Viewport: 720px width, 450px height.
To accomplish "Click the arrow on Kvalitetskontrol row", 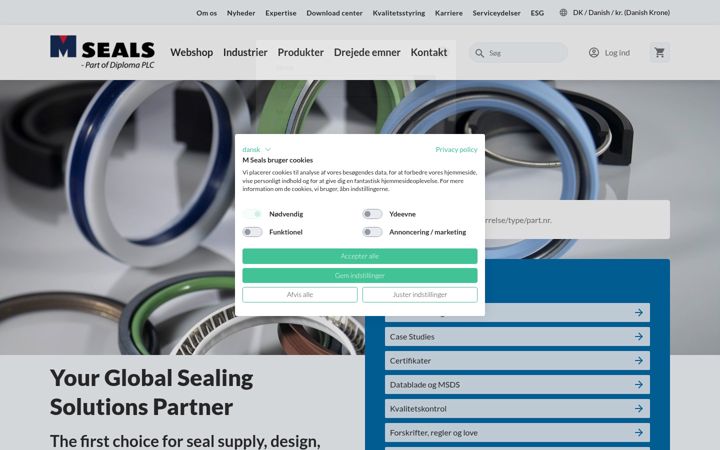I will click(x=639, y=408).
